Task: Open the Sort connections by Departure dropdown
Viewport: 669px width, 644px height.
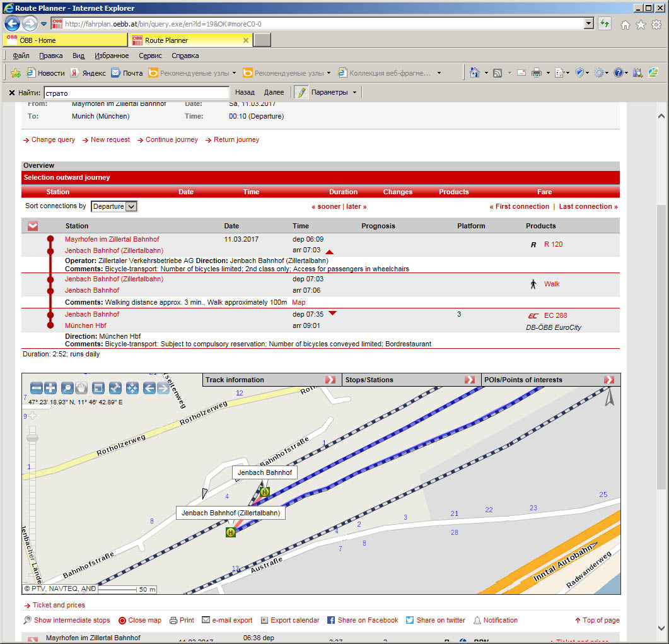Action: tap(114, 206)
